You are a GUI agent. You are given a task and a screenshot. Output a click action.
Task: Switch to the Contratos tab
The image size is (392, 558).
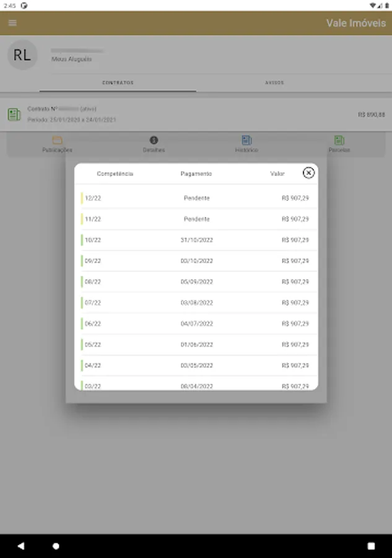(118, 83)
